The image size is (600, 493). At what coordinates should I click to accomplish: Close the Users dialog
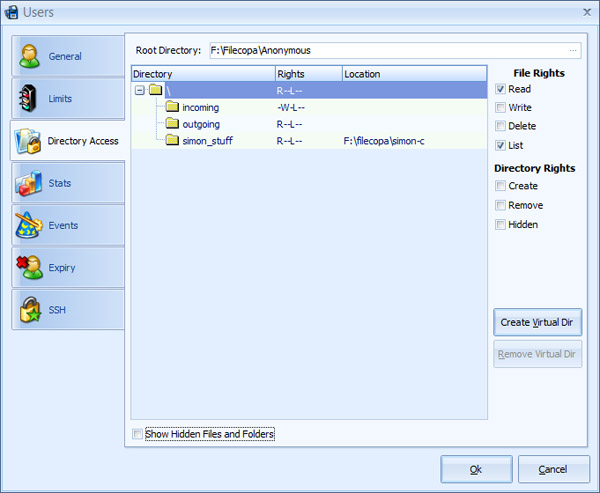click(587, 13)
